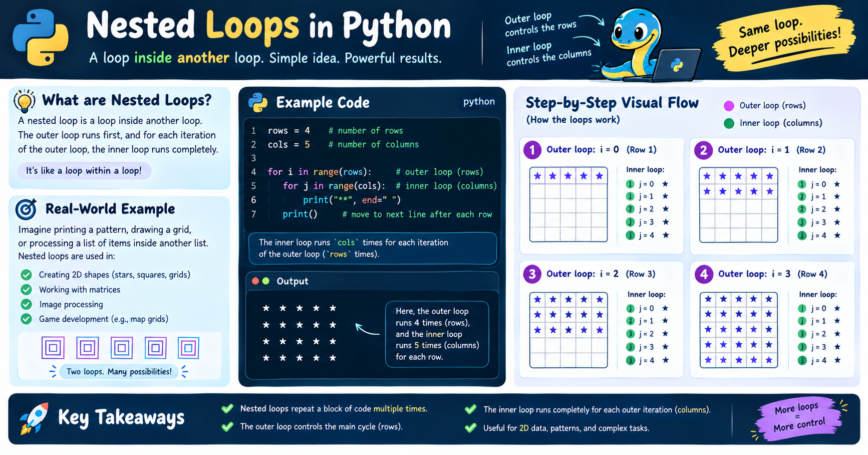The width and height of the screenshot is (868, 455).
Task: Click the purple step 2 number badge
Action: (x=704, y=150)
